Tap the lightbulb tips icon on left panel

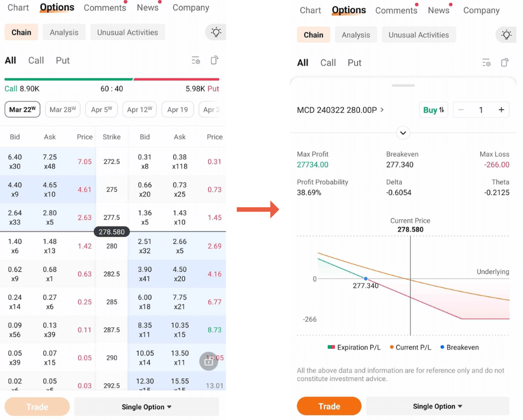point(215,32)
